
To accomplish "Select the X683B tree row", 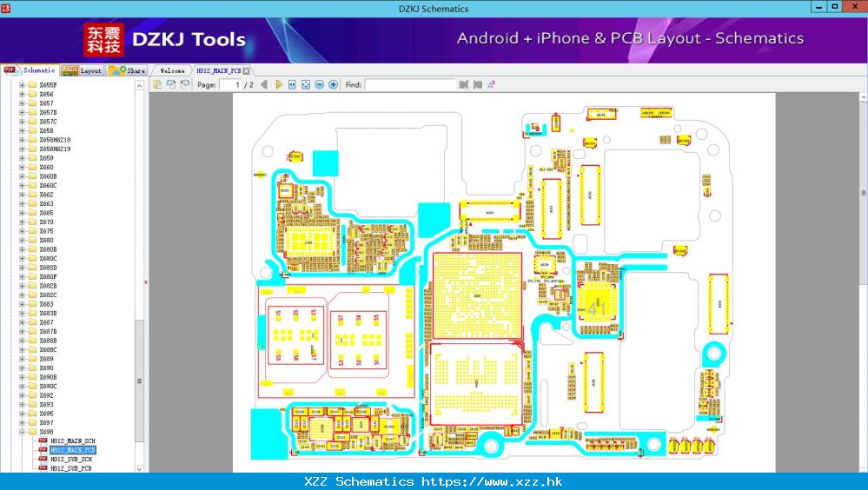I will tap(48, 314).
